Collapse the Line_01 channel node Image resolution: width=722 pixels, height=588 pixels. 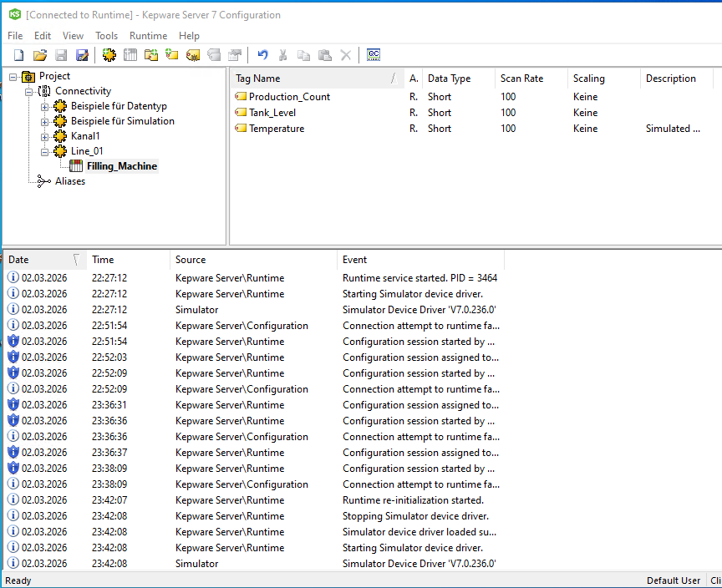45,151
